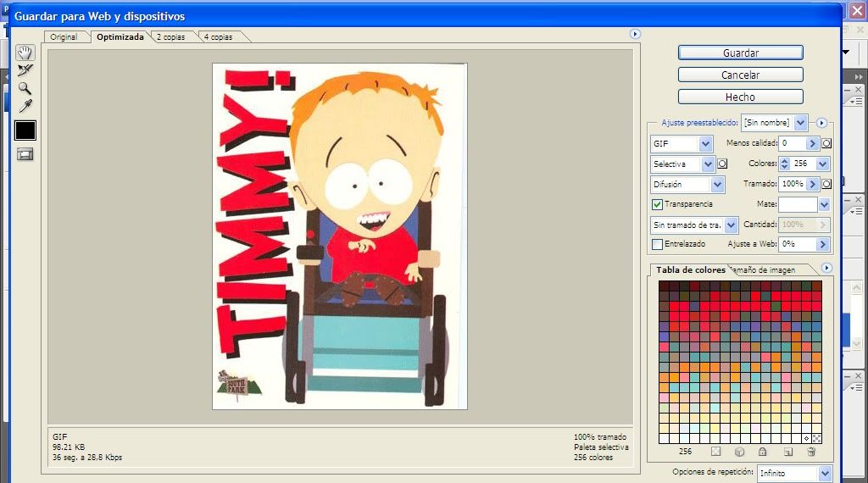Click the Tramado 100% value field

pyautogui.click(x=793, y=184)
